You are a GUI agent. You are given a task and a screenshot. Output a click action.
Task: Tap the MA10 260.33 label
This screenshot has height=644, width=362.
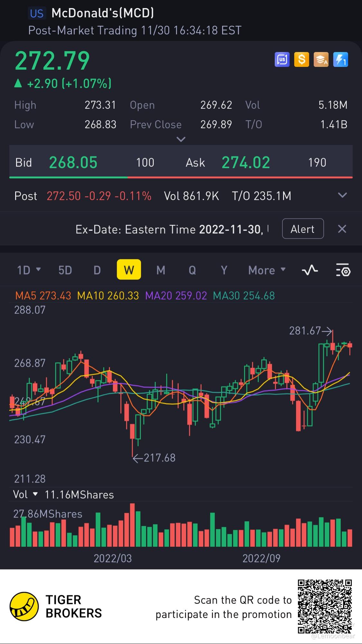coord(108,296)
